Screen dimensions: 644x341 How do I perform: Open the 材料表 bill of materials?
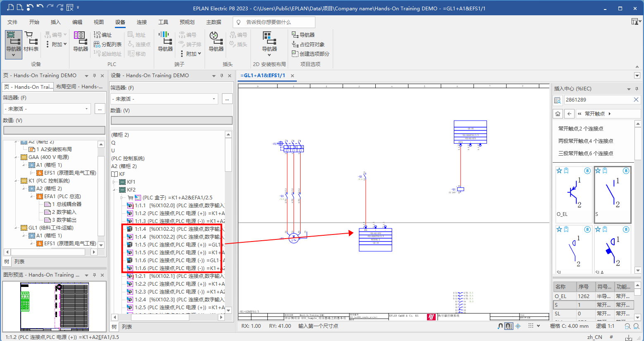(x=31, y=42)
